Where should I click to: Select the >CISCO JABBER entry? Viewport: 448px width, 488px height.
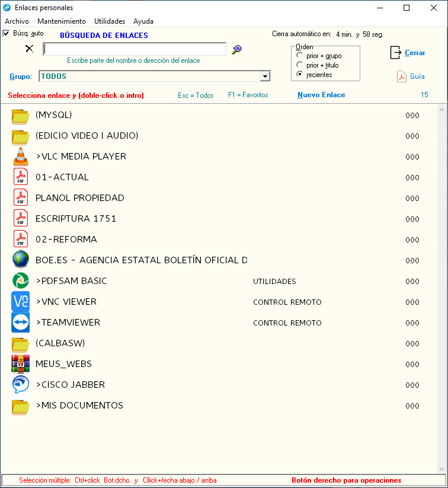click(x=70, y=385)
